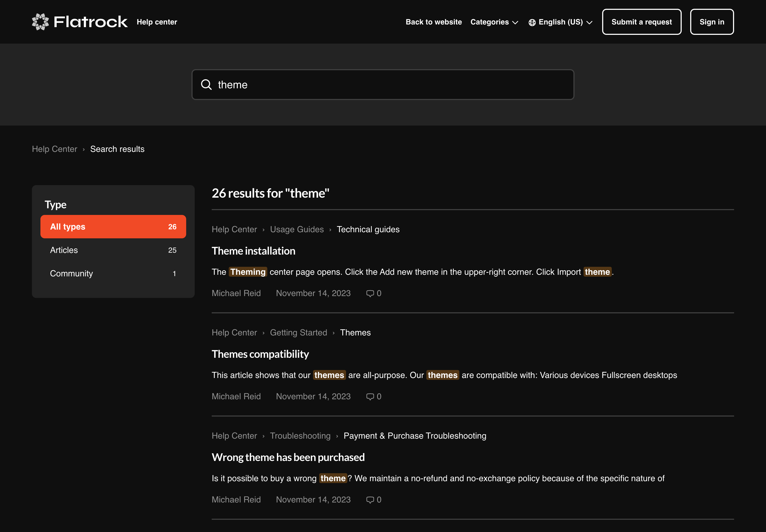Click comment icon on Wrong theme purchased result
Screen dimensions: 766x532
(x=370, y=500)
